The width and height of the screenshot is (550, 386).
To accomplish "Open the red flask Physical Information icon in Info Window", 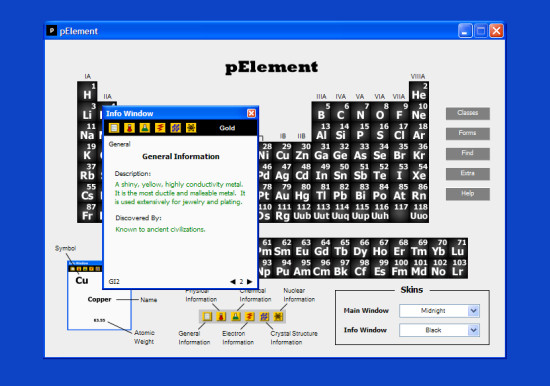I will pyautogui.click(x=129, y=128).
